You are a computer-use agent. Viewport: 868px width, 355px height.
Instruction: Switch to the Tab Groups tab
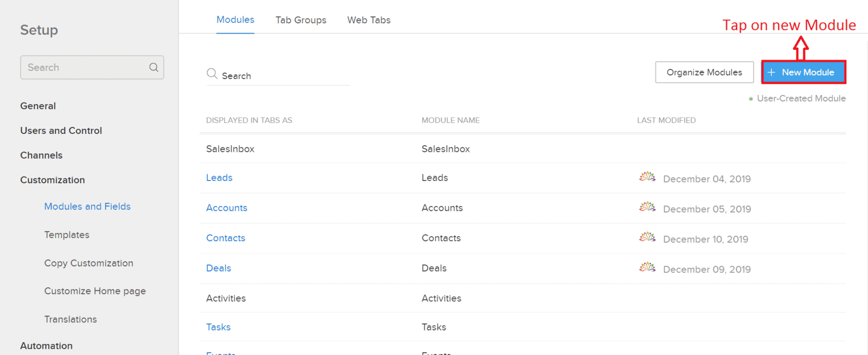(301, 20)
